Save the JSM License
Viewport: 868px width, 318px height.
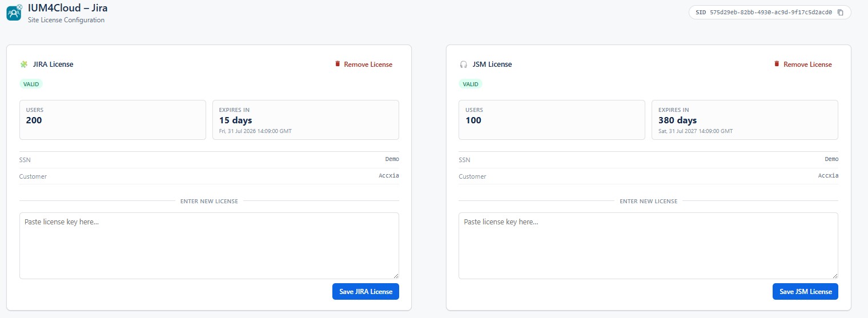[x=805, y=291]
